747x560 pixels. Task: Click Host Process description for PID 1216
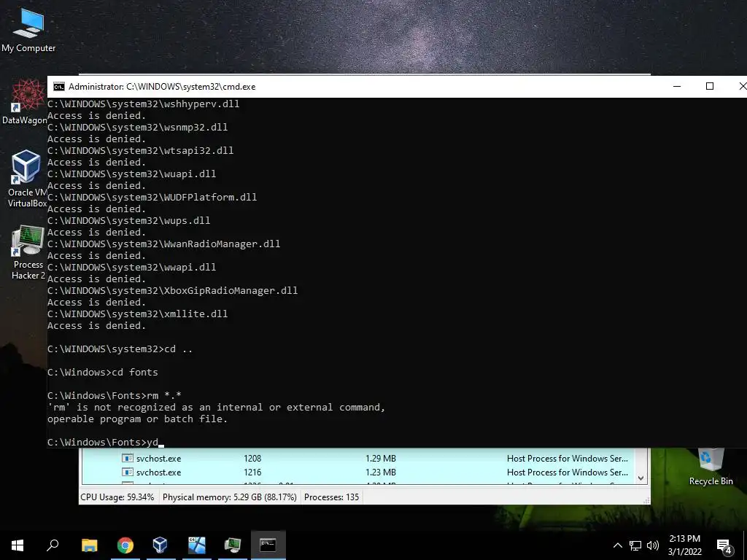tap(568, 472)
